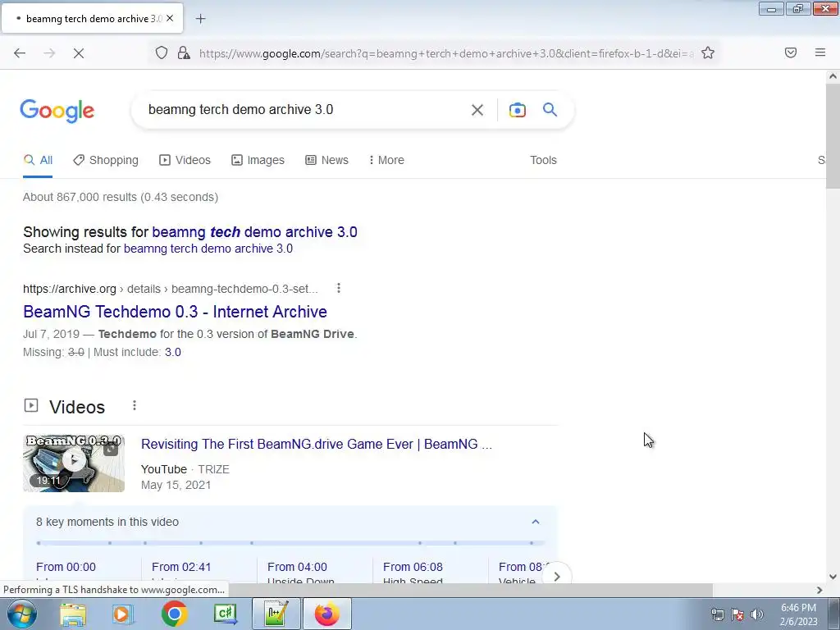The image size is (840, 630).
Task: Open the C# application in taskbar
Action: [x=225, y=614]
